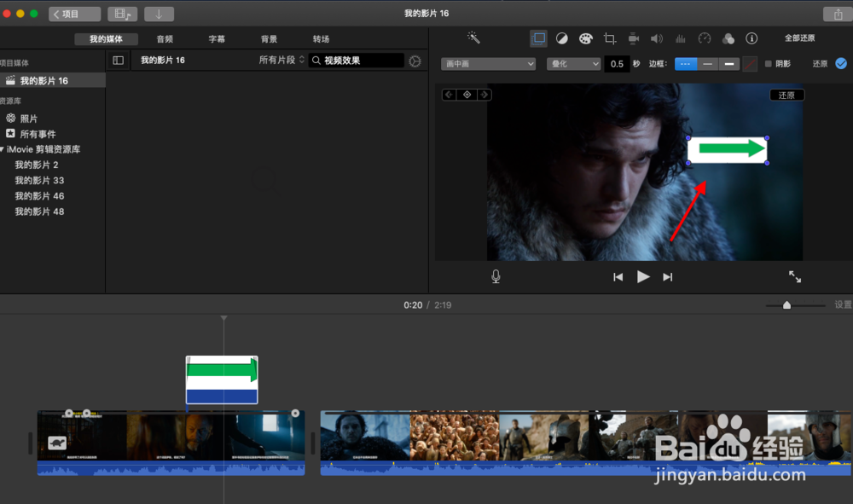Open the color balance tool
The height and width of the screenshot is (504, 853).
[563, 38]
